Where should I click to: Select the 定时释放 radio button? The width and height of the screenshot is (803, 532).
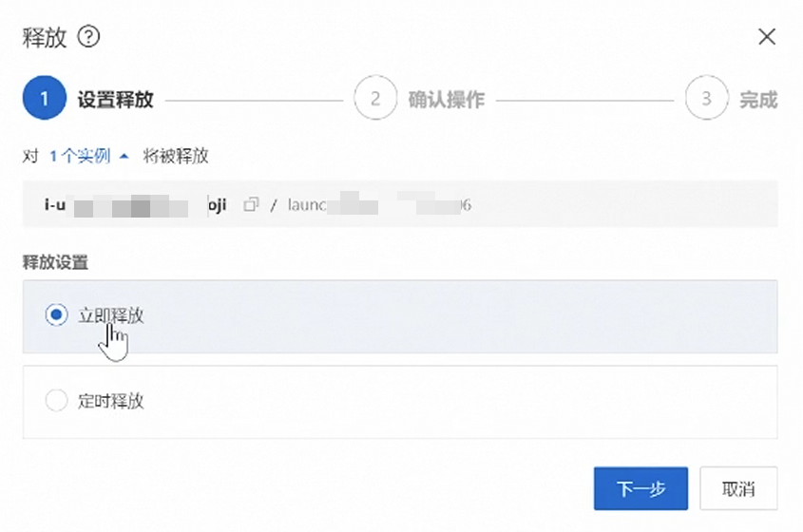[x=56, y=401]
